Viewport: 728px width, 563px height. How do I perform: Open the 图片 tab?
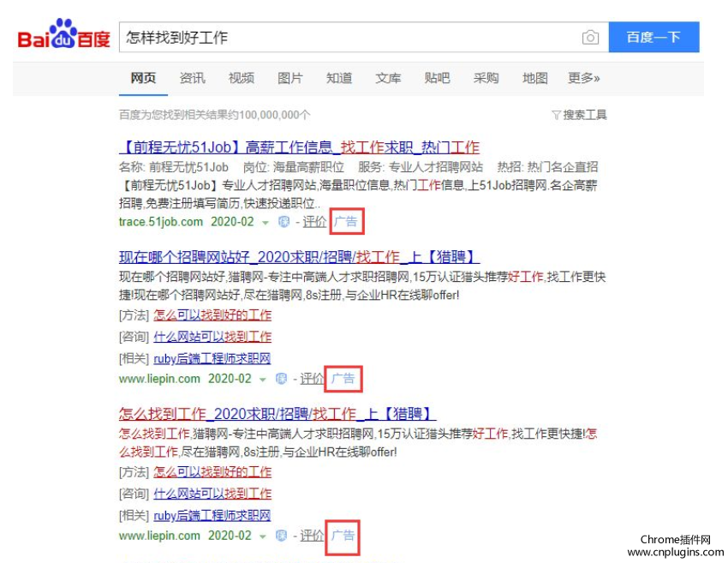click(x=290, y=78)
